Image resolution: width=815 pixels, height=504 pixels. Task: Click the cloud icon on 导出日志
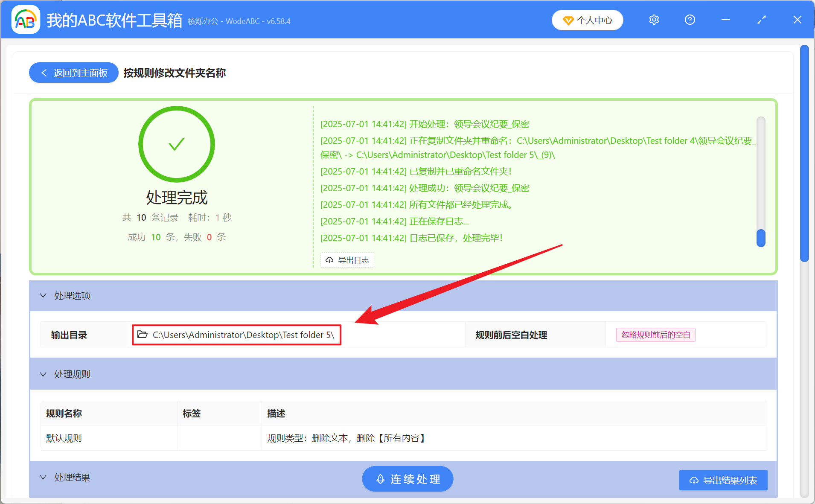(329, 260)
